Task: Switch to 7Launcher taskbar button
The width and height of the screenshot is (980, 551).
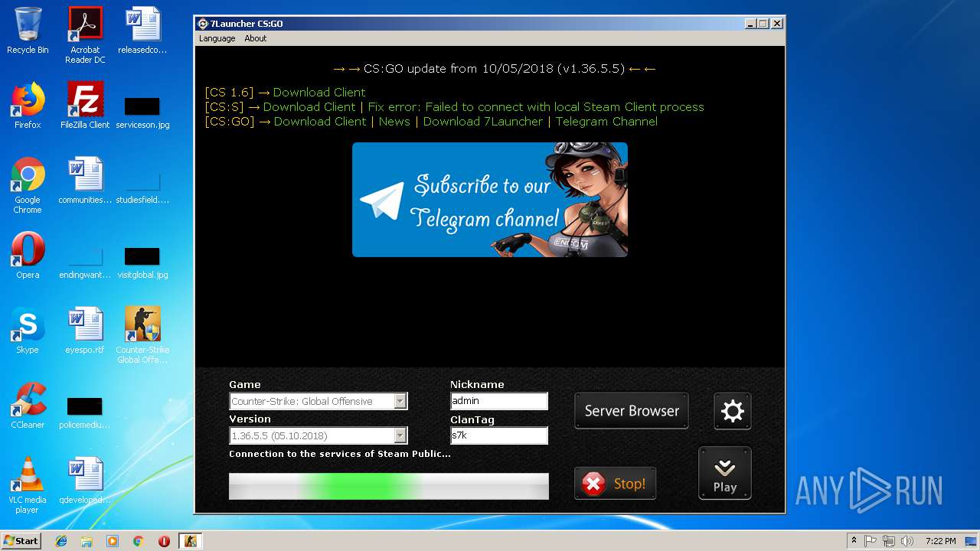Action: point(190,541)
